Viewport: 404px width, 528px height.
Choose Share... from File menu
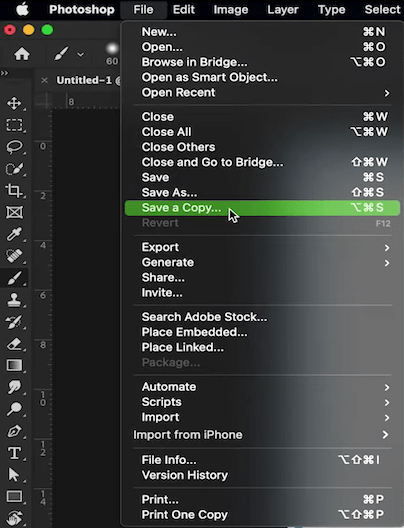click(x=263, y=277)
